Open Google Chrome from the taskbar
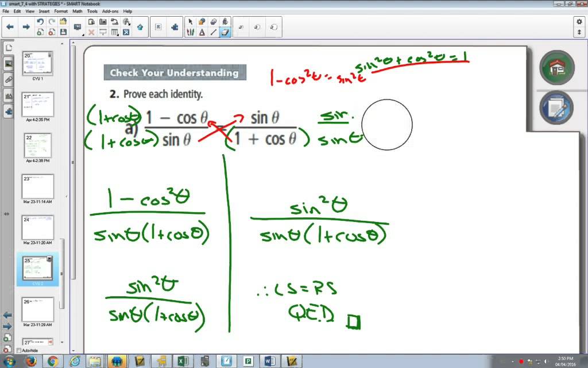This screenshot has width=588, height=368. point(53,361)
